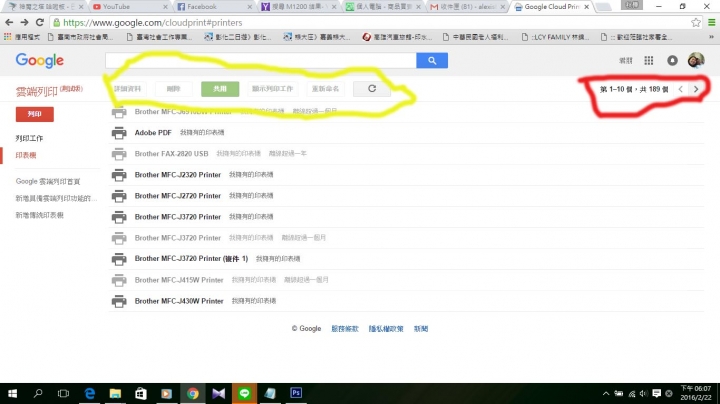
Task: Click the volume icon in system tray
Action: [643, 393]
